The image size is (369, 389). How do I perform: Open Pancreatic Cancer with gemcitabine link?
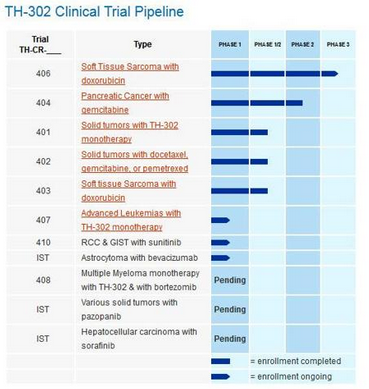click(x=125, y=103)
